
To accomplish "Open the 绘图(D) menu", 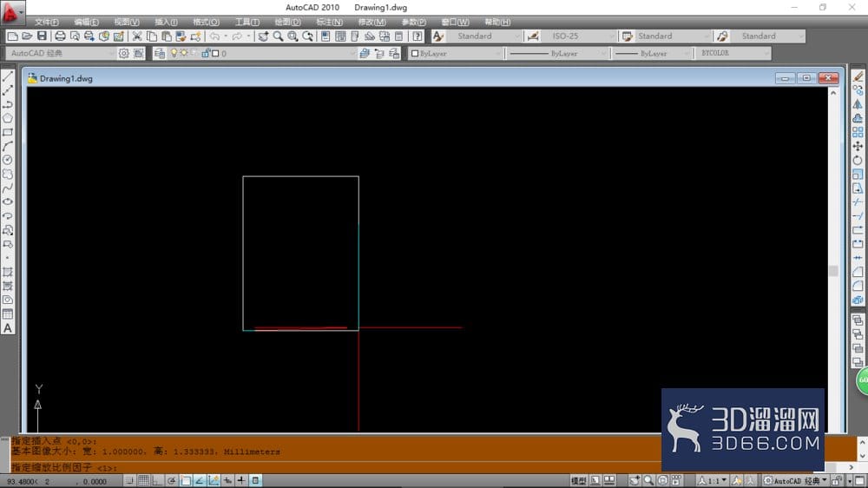I will point(288,23).
